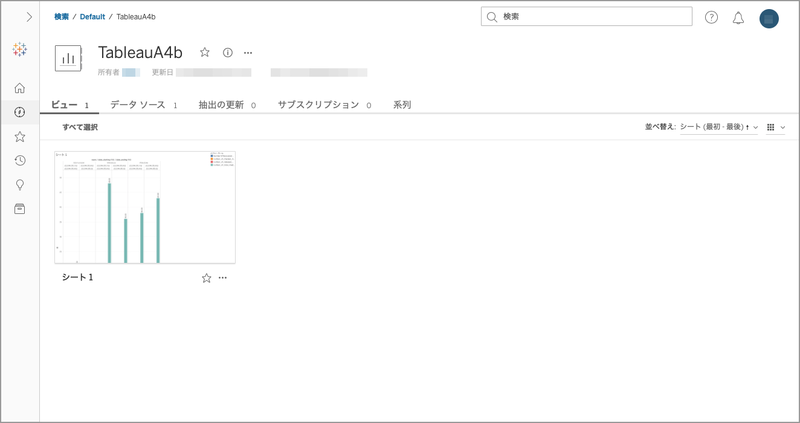Switch to the 系列 tab
Screen dimensions: 800x423
pos(402,105)
